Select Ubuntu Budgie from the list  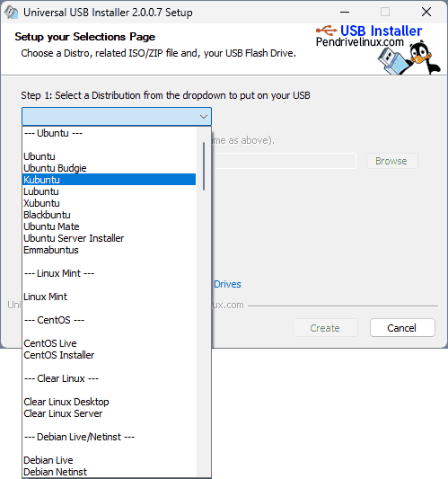[x=109, y=168]
